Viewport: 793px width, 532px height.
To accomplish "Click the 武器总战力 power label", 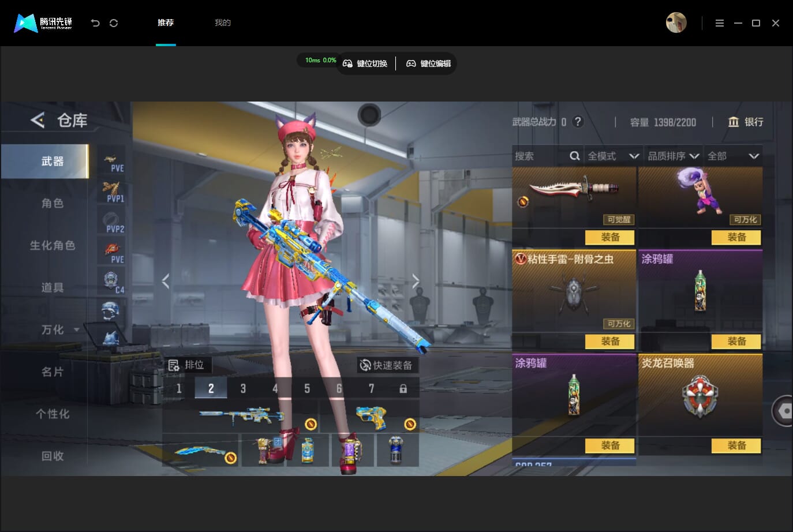I will tap(534, 122).
